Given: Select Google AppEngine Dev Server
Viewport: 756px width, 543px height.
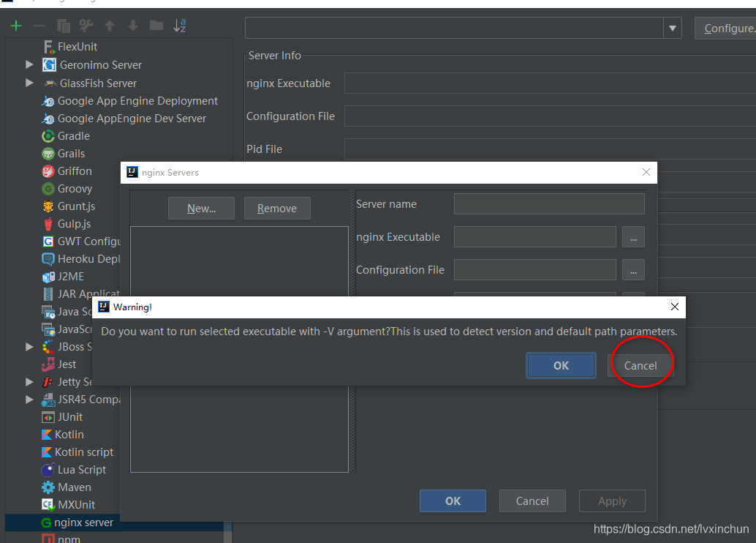Looking at the screenshot, I should pos(131,119).
